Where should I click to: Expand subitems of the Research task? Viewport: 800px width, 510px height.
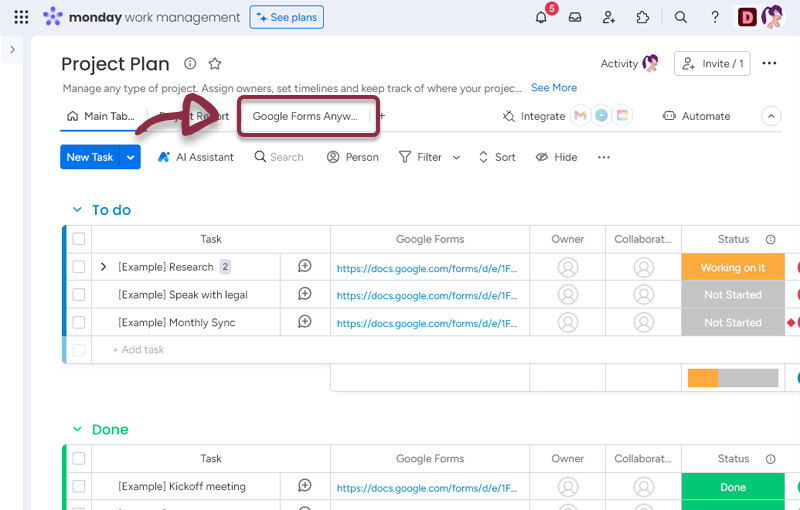(103, 267)
